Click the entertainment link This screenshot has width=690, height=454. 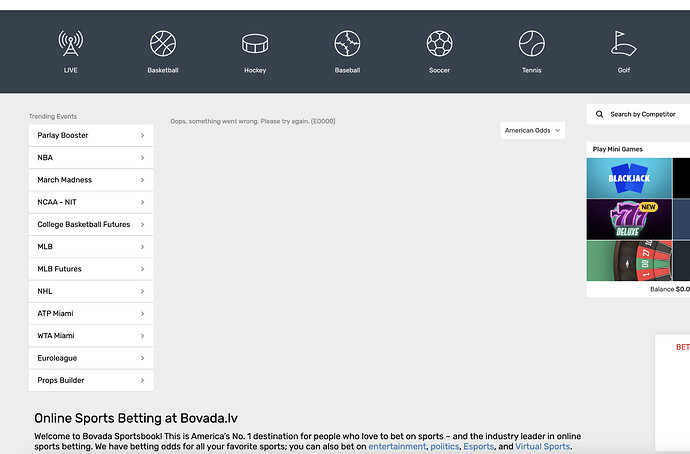[398, 446]
